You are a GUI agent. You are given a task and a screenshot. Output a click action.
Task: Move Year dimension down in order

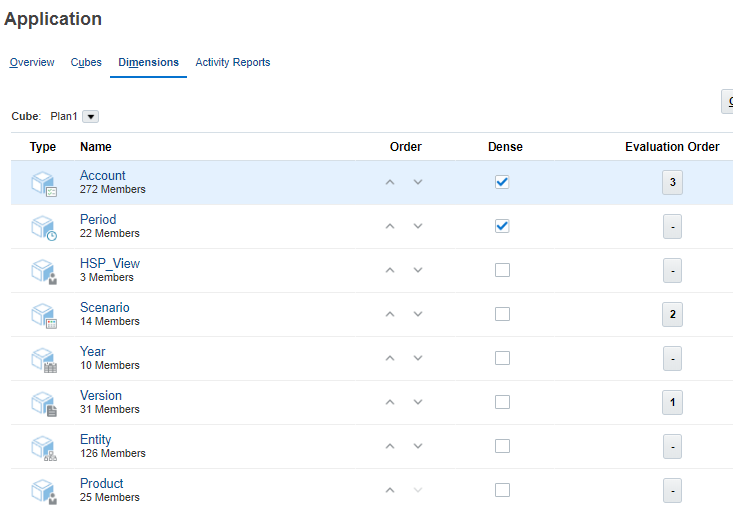[418, 358]
